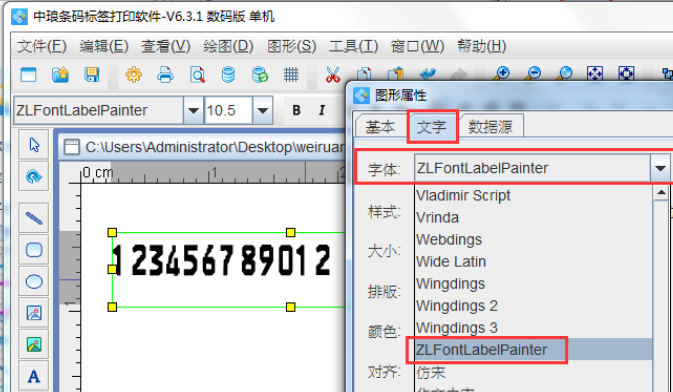Screen dimensions: 673x392
Task: Open the 查看(V) menu
Action: coord(166,46)
